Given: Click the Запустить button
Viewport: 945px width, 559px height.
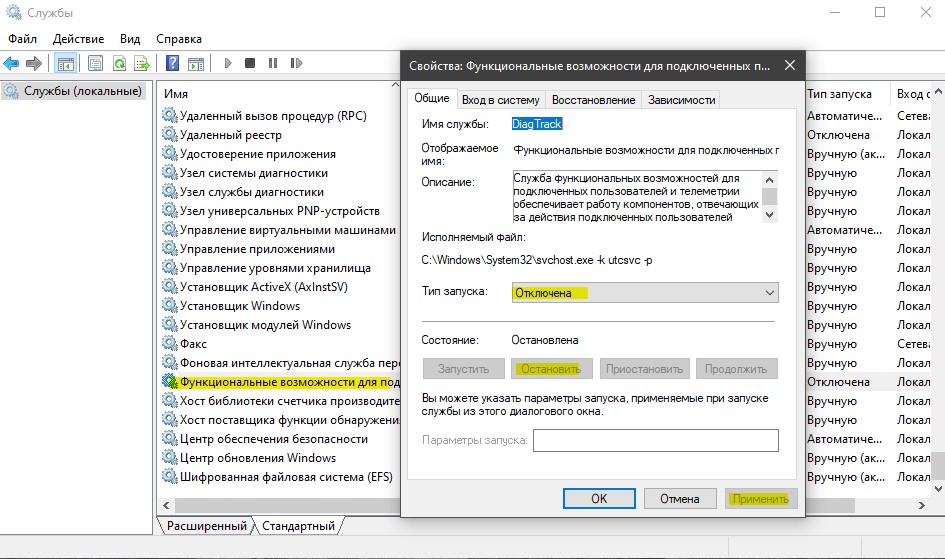Looking at the screenshot, I should pos(463,369).
